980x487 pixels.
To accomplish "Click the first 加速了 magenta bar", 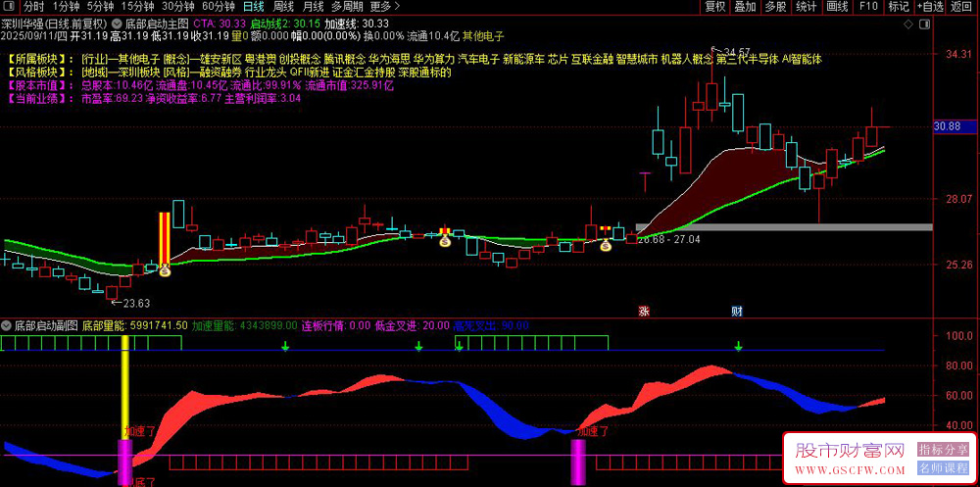I will tap(125, 462).
